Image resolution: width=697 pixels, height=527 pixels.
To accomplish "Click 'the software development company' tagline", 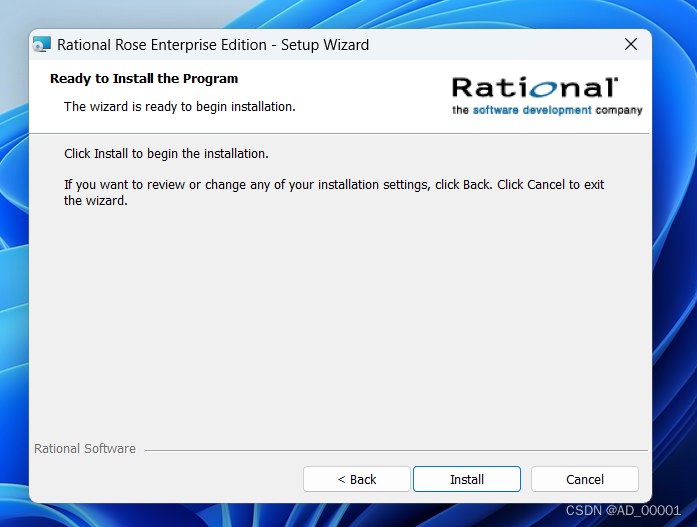I will [x=547, y=110].
